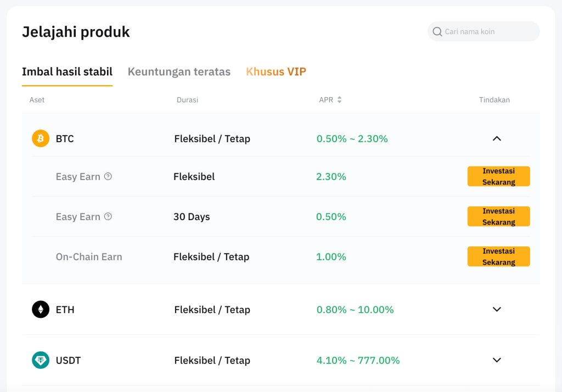
Task: Click the orange Bitcoin coin icon
Action: point(39,138)
